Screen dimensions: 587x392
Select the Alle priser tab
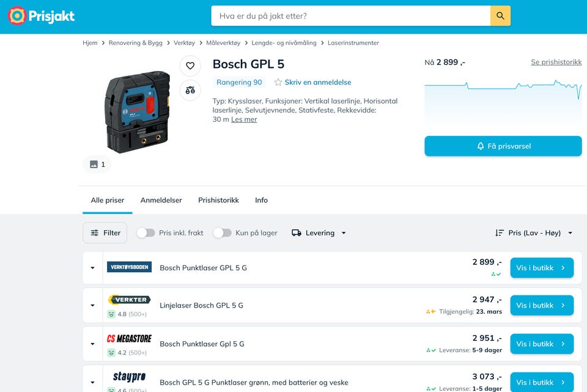pos(108,201)
